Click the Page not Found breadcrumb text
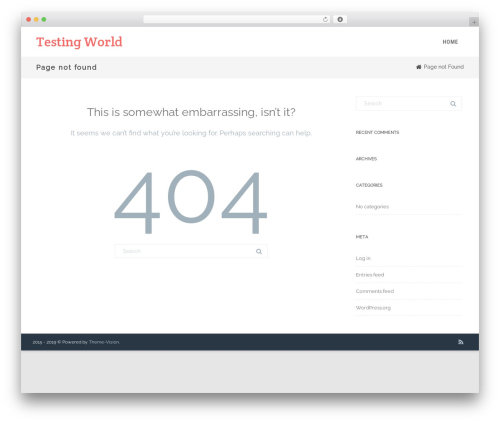 click(x=444, y=67)
